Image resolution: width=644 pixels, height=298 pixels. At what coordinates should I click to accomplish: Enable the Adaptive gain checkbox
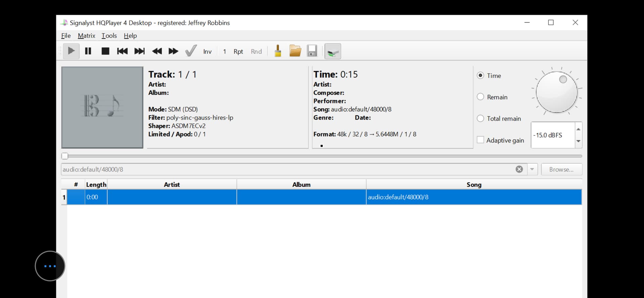[x=481, y=140]
